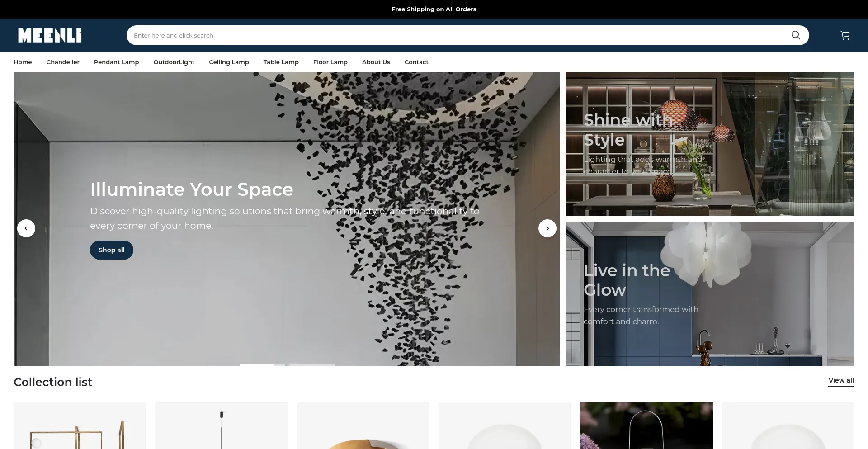Open the Contact page
Viewport: 868px width, 449px height.
[x=416, y=62]
